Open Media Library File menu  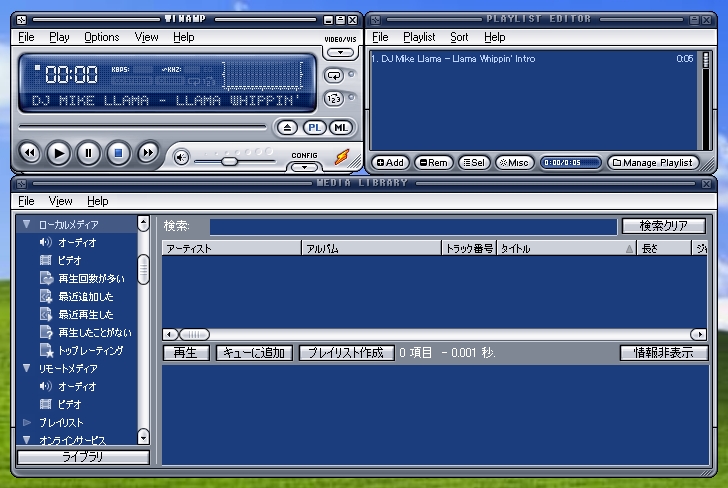pos(26,201)
